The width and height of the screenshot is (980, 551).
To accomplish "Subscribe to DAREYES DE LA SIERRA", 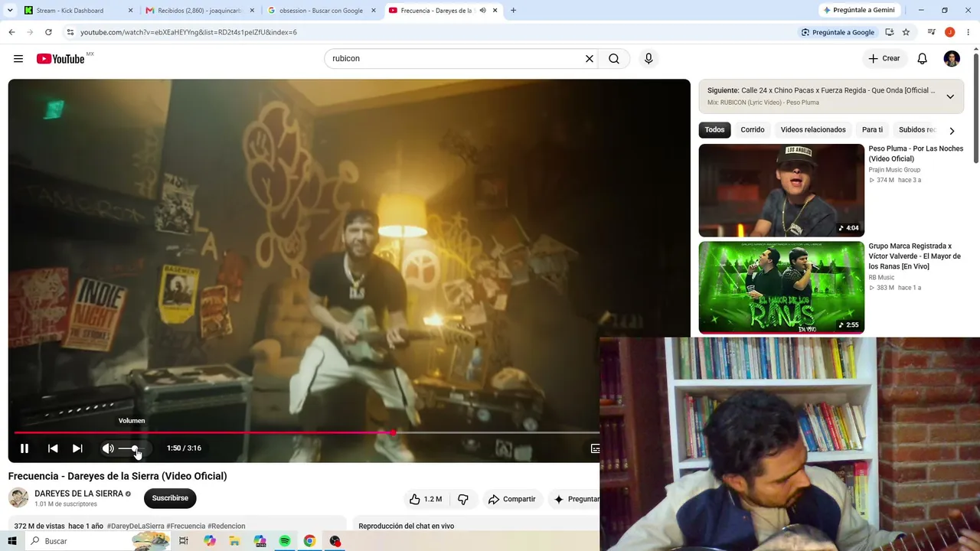I will [170, 498].
